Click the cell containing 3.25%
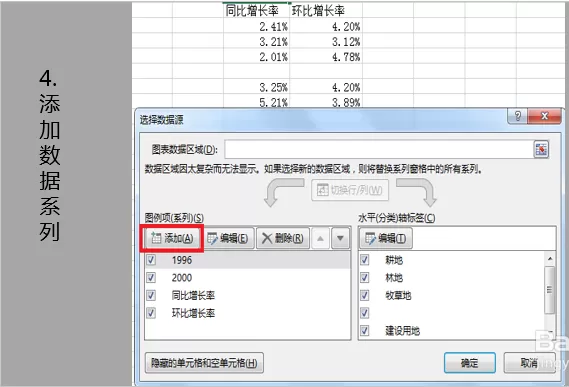The height and width of the screenshot is (387, 569). (x=257, y=87)
